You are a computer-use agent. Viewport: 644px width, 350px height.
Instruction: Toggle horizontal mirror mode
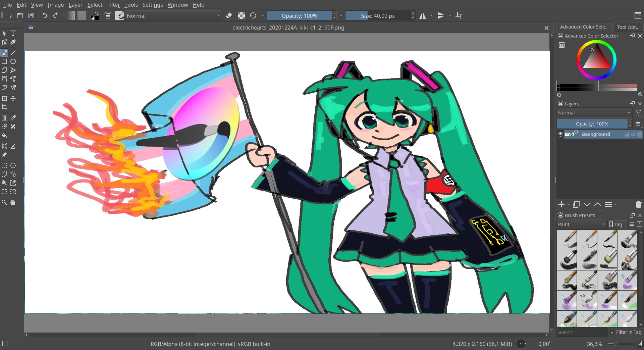click(423, 15)
